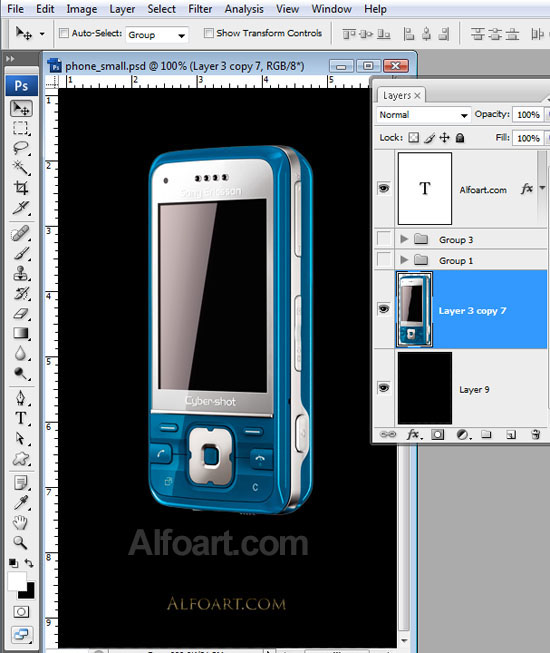The width and height of the screenshot is (550, 653).
Task: Expand Group 1 folder
Action: point(403,259)
